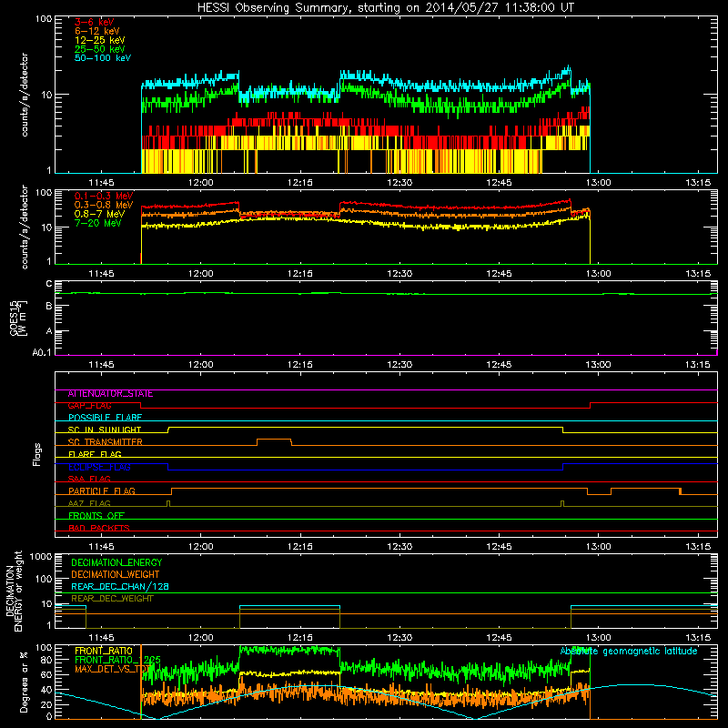The image size is (728, 728).
Task: Click the 0.3-0.8 MeV legend label
Action: [x=104, y=205]
